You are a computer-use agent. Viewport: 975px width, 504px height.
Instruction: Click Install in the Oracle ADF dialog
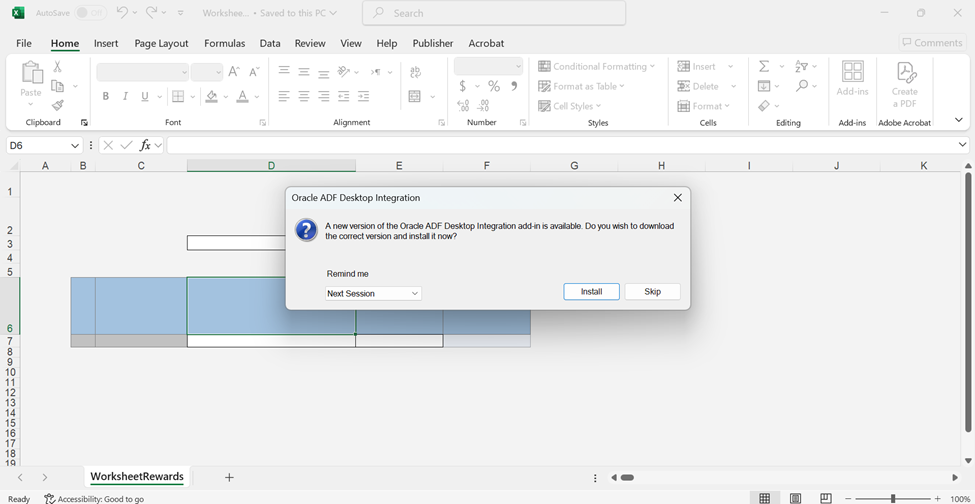click(591, 292)
